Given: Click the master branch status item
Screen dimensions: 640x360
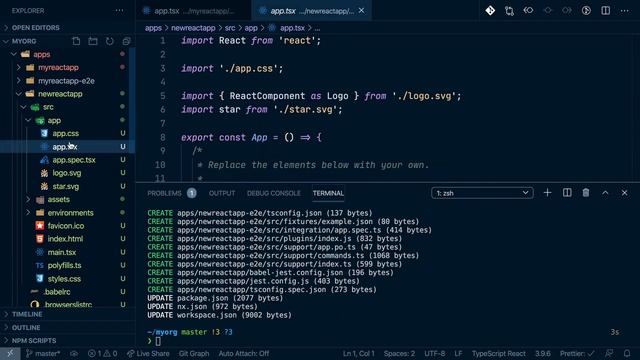Looking at the screenshot, I should coord(43,353).
